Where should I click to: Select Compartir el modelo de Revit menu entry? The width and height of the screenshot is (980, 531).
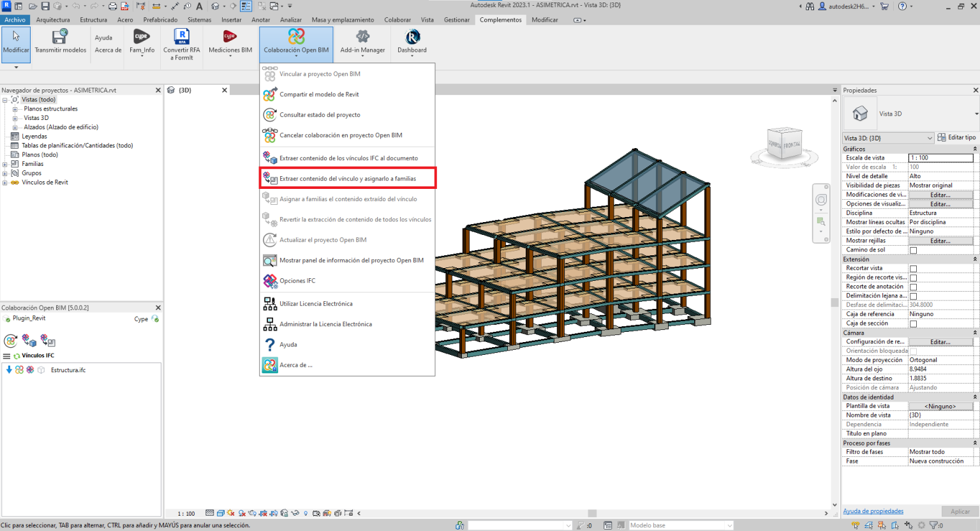coord(347,94)
